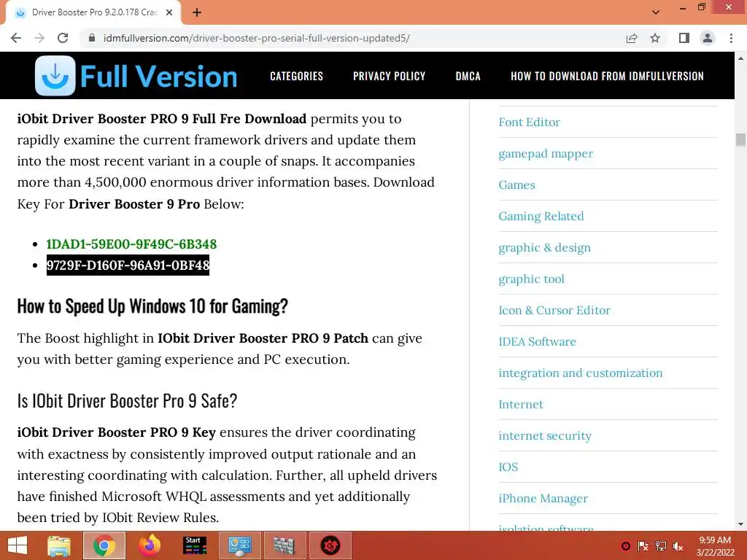
Task: Click the highlighted key 9729F-D160F-96A91-0BF48
Action: coord(128,265)
